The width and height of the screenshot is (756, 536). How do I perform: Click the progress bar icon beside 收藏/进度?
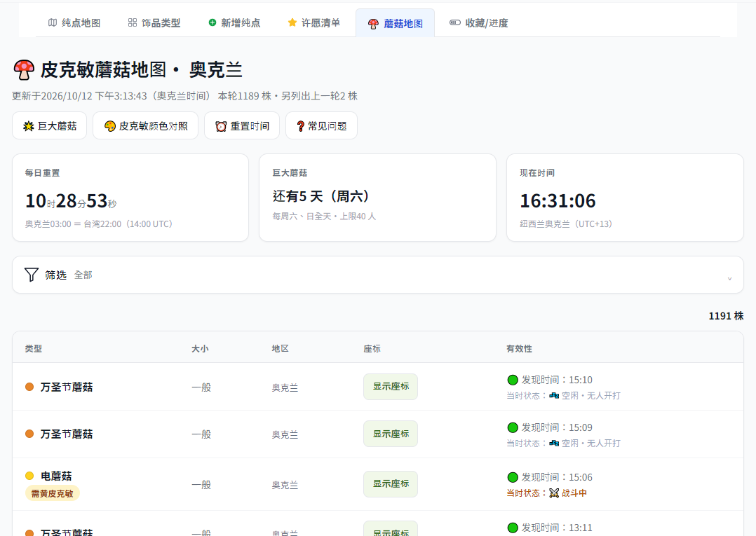(454, 22)
